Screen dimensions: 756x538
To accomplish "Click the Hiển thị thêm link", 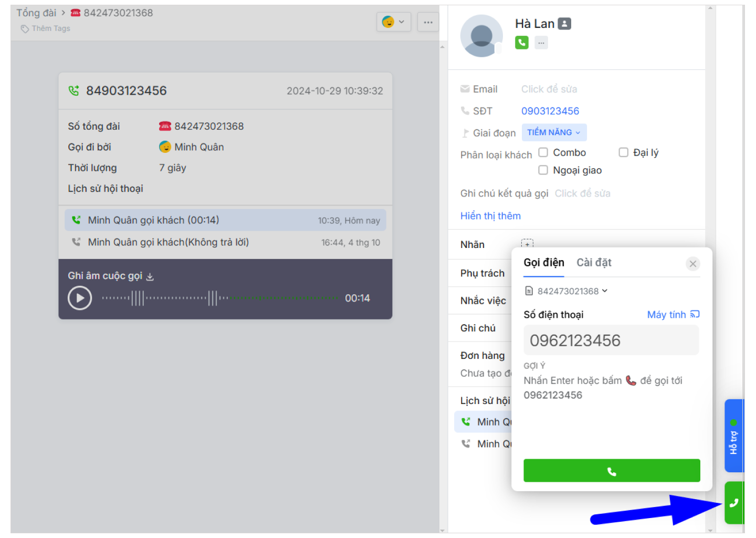I will 490,216.
